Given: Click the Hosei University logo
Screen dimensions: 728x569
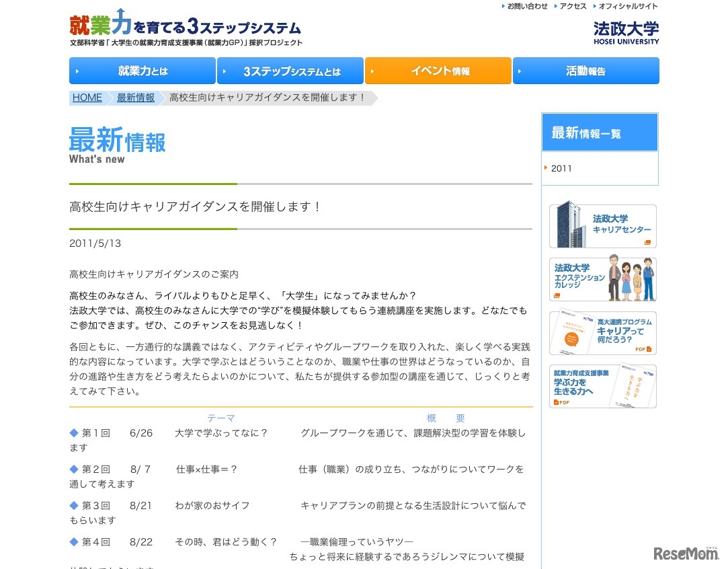Looking at the screenshot, I should pyautogui.click(x=625, y=32).
